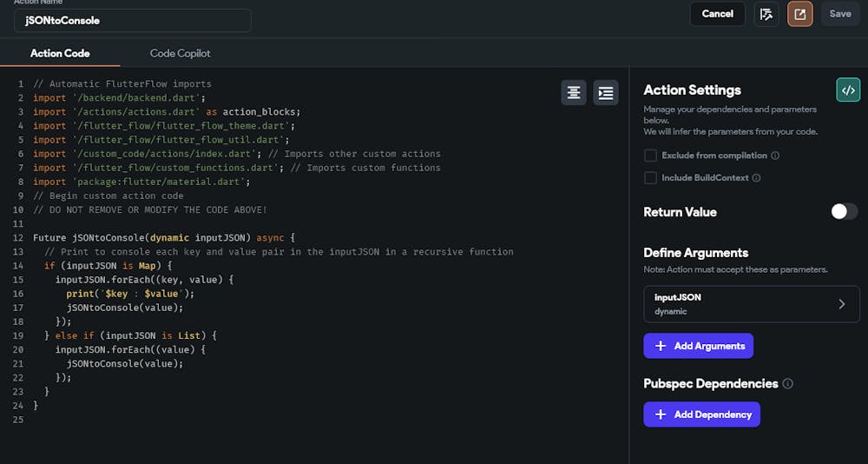
Task: Open the Code Copilot tab
Action: tap(180, 53)
